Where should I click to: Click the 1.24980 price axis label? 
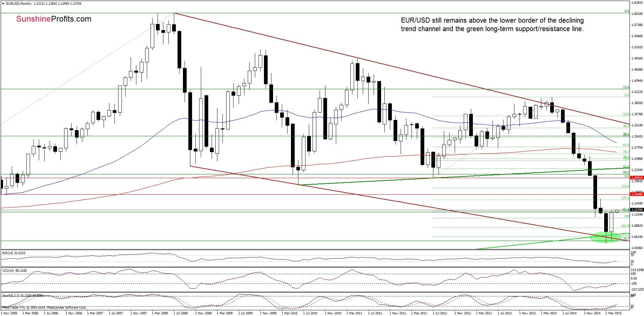tap(637, 159)
